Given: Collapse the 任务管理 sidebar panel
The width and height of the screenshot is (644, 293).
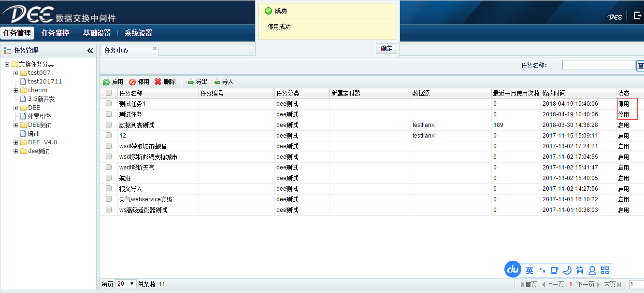Looking at the screenshot, I should 90,51.
